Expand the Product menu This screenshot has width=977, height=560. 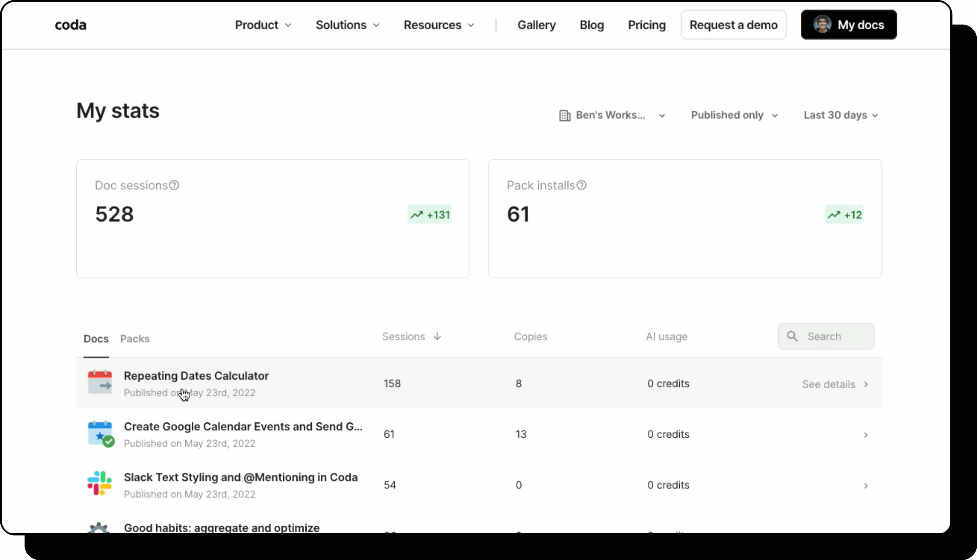263,25
